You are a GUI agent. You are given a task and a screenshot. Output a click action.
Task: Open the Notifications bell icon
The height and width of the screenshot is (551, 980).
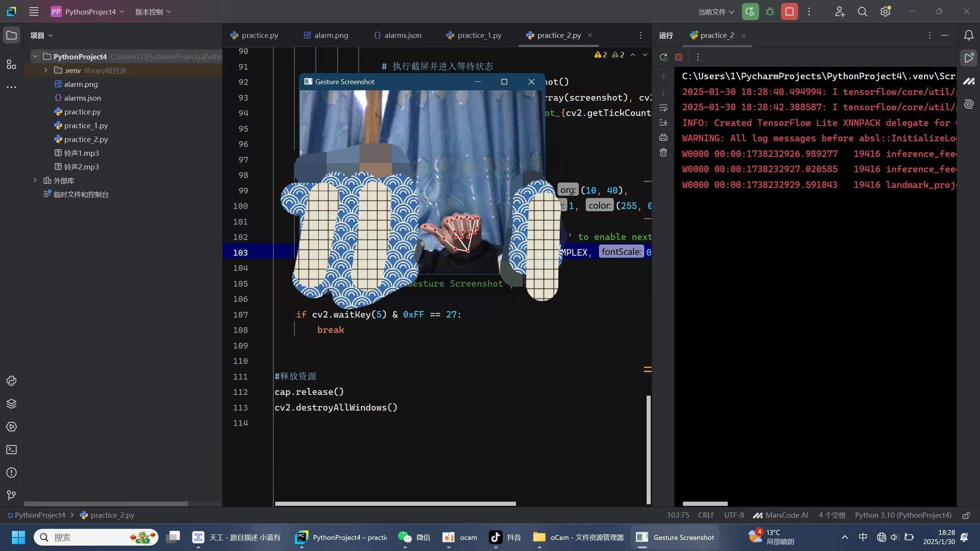pos(969,35)
